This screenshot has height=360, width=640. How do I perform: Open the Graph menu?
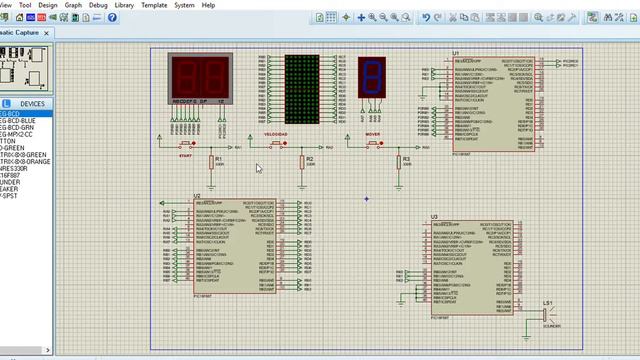(73, 5)
